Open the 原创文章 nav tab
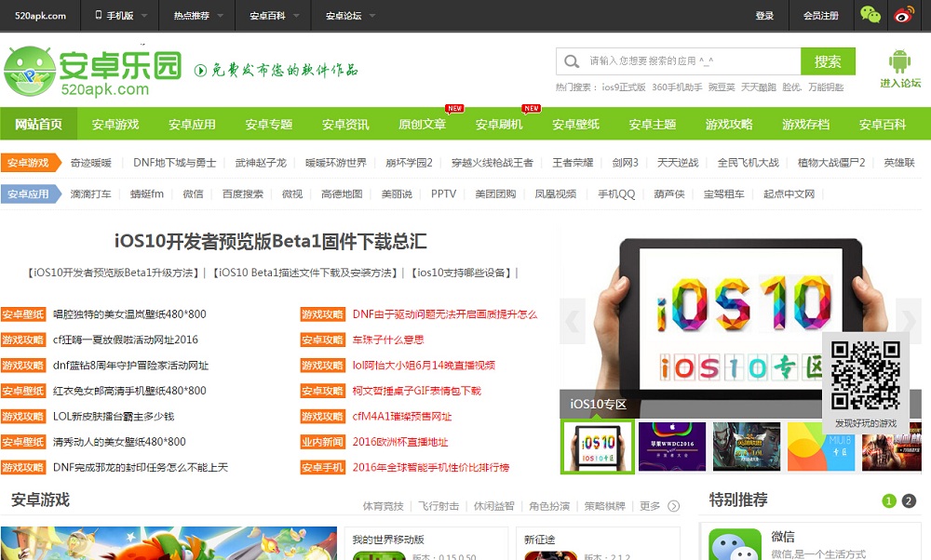This screenshot has height=560, width=931. 422,124
